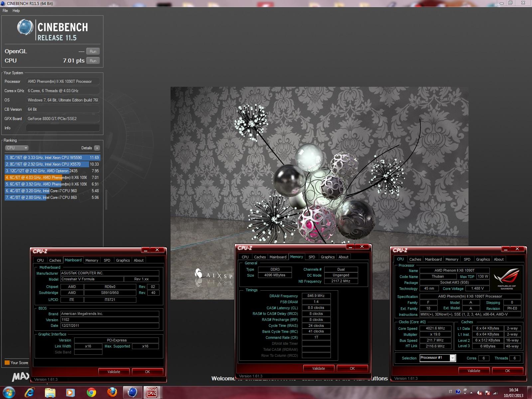532x399 pixels.
Task: Click OK in the processor CPU-Z window
Action: tap(507, 371)
